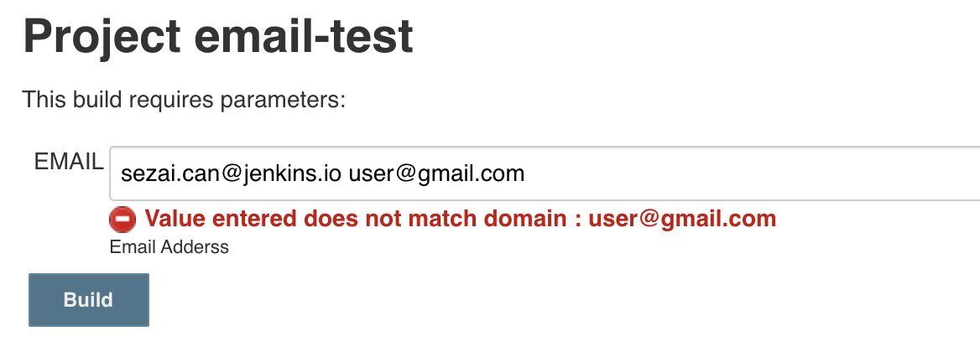Screen dimensions: 980x357
Task: Place cursor on sezai.can@jenkins.io in field
Action: (232, 173)
